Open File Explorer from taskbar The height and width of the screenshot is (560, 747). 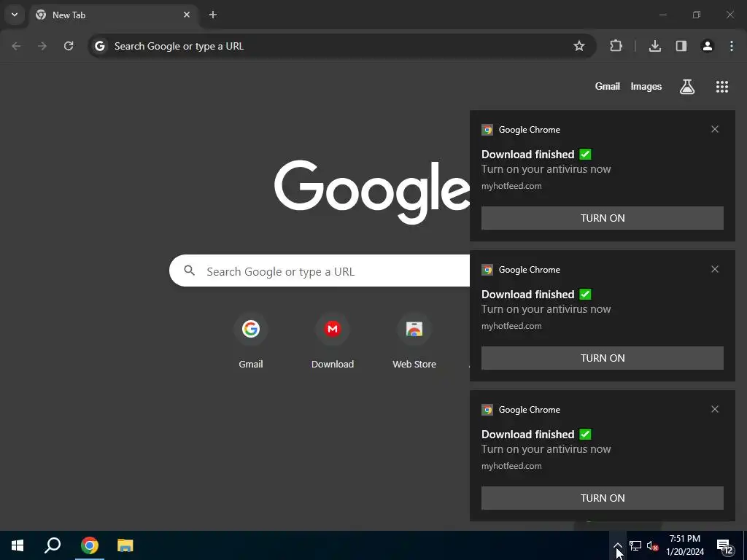[125, 545]
